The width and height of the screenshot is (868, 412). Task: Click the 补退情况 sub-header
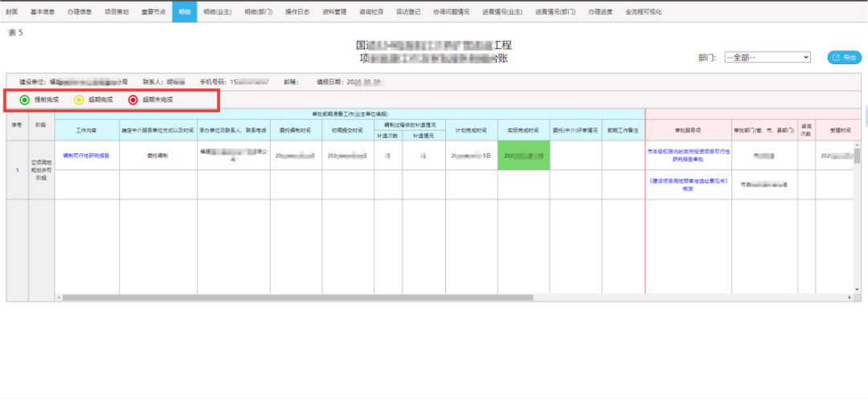pos(424,136)
